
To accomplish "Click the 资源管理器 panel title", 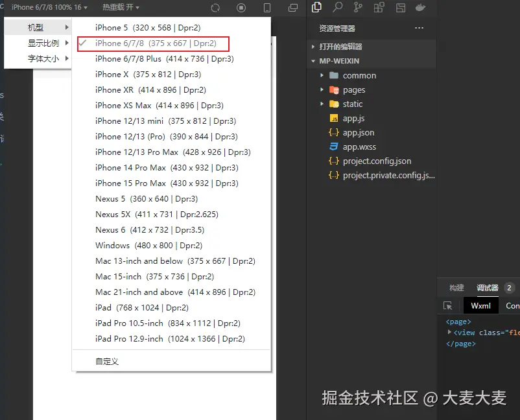I will (x=337, y=29).
